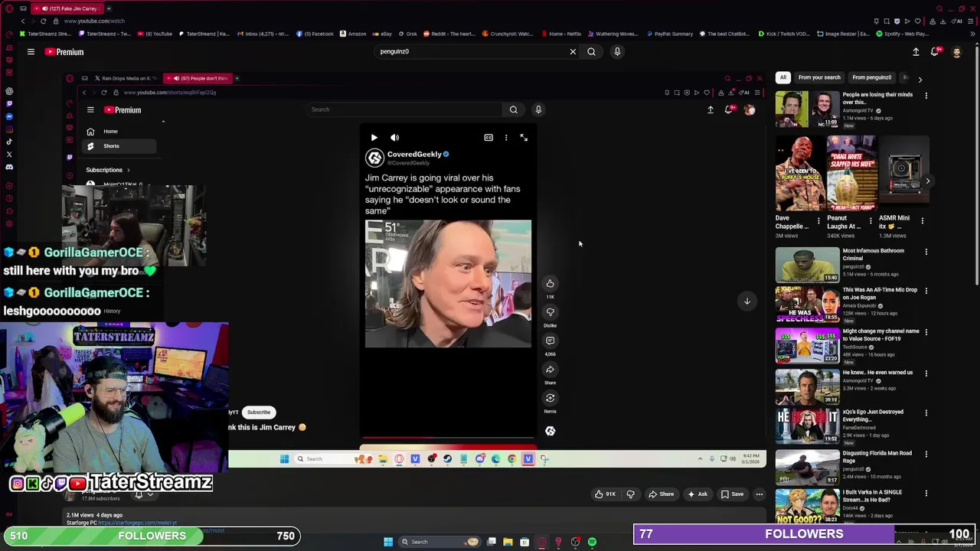Click embedded YouTube search field
Screen dimensions: 980x551
tap(404, 109)
